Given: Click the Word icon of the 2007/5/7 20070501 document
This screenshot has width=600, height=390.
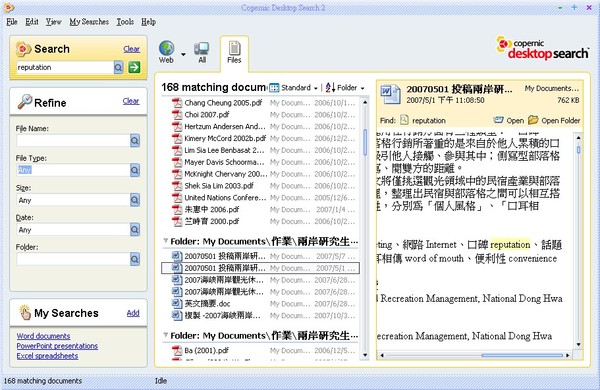Looking at the screenshot, I should pyautogui.click(x=177, y=256).
